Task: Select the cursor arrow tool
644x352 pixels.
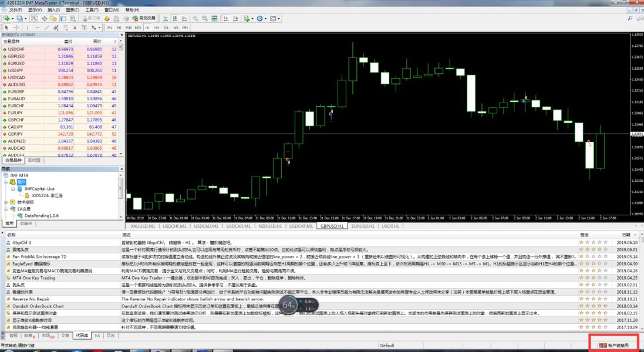Action: (6, 28)
